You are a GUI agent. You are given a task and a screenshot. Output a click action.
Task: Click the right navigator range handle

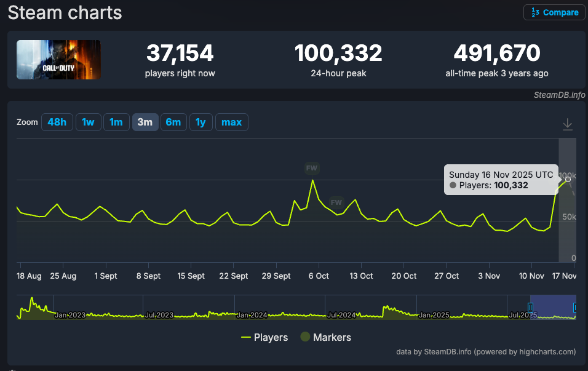click(574, 306)
